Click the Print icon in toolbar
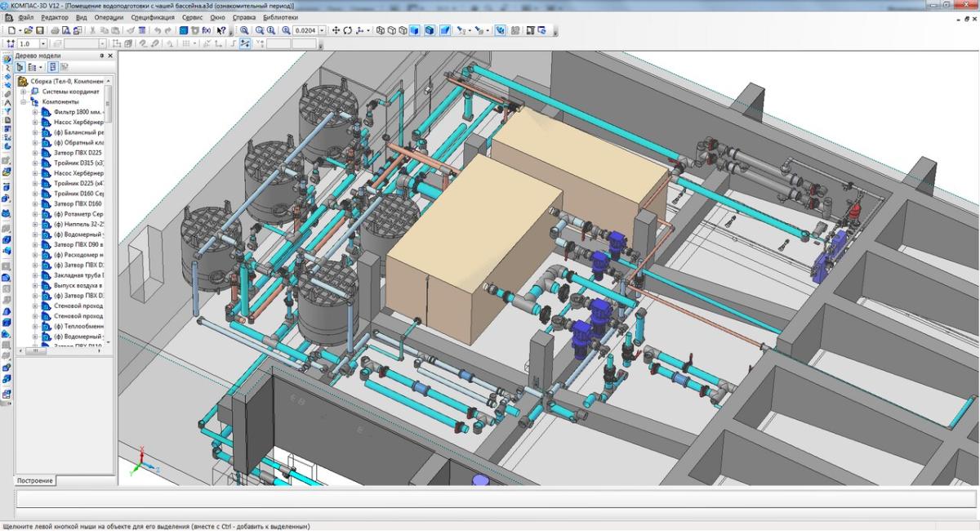The width and height of the screenshot is (980, 531). coord(54,30)
